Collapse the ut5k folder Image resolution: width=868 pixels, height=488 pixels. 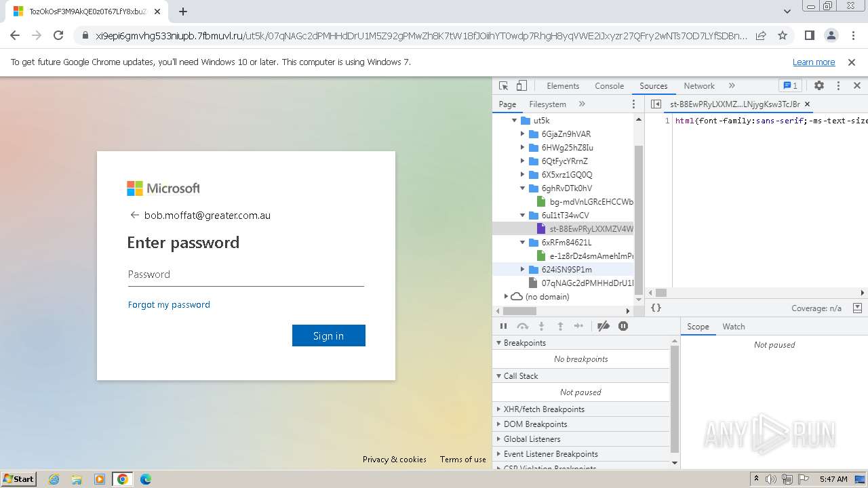point(515,121)
